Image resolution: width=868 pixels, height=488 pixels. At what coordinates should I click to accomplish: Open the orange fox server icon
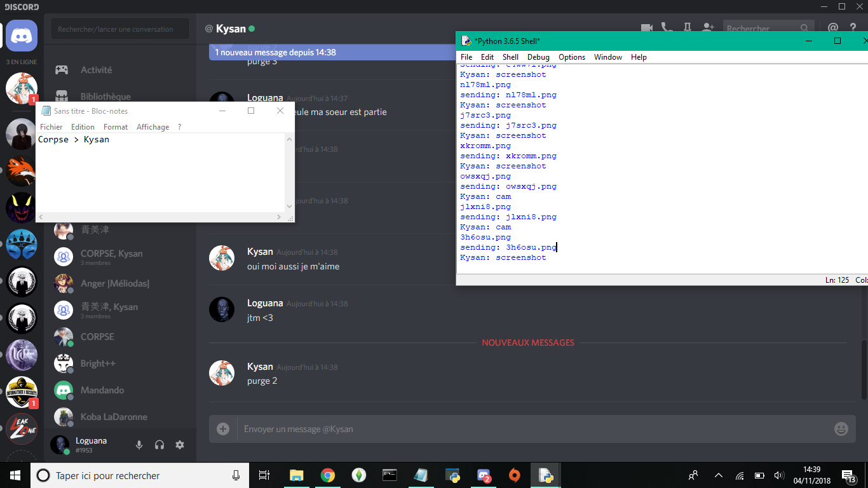pos(22,171)
